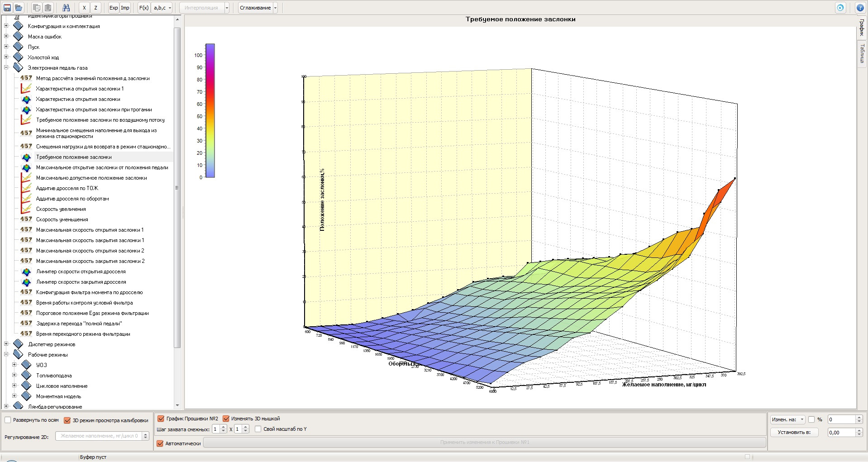Viewport: 868px width, 462px height.
Task: Toggle the Свой масштаб по Y checkbox
Action: pos(258,429)
